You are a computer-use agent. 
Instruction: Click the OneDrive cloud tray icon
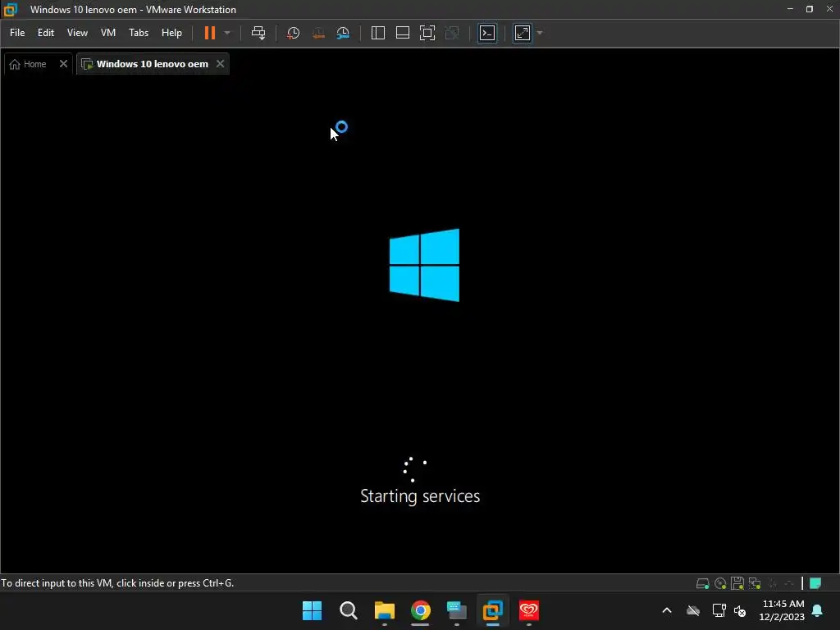[x=693, y=610]
